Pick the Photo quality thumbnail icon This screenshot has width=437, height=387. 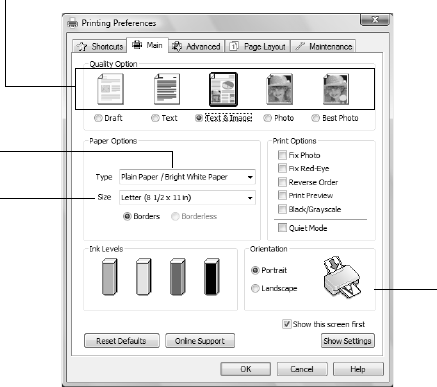click(280, 89)
